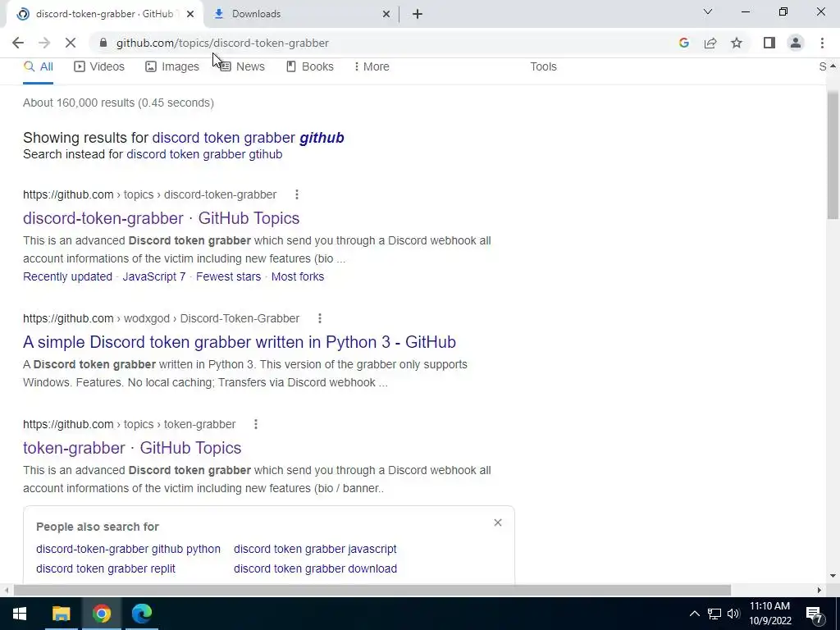Click the vertical scrollbar thumb
This screenshot has height=630, width=840.
click(833, 155)
